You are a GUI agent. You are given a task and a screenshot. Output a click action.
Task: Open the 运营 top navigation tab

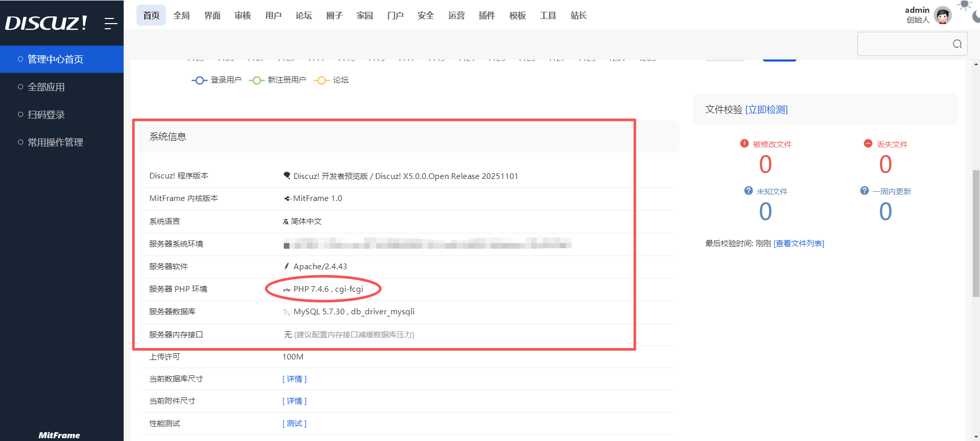pyautogui.click(x=457, y=15)
